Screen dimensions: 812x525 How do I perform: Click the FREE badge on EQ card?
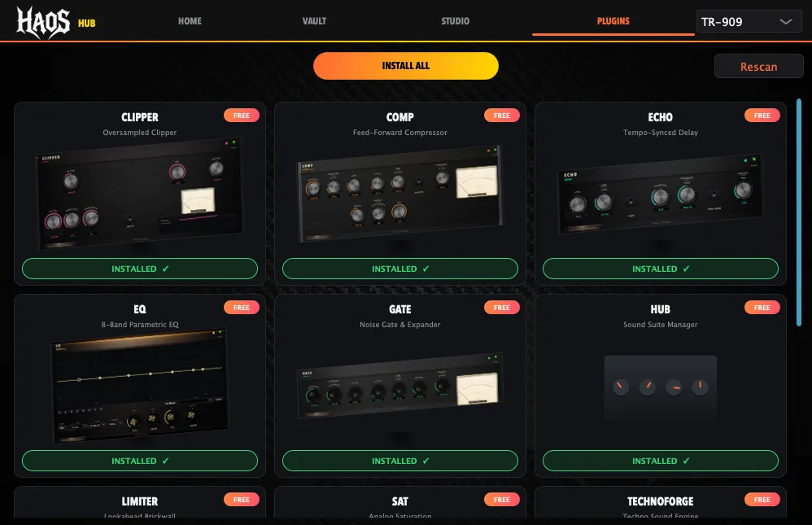pos(242,308)
